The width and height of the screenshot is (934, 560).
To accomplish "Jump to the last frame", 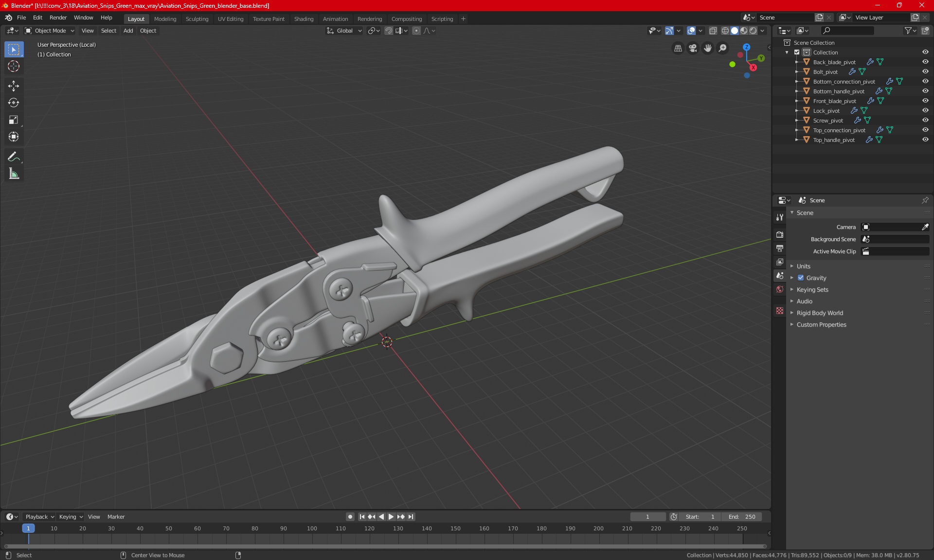I will coord(411,517).
